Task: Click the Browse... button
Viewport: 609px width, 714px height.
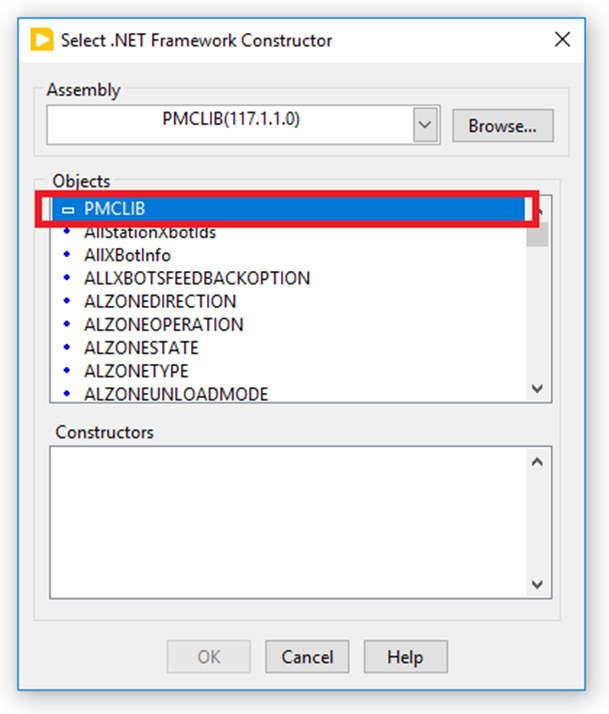Action: point(502,126)
